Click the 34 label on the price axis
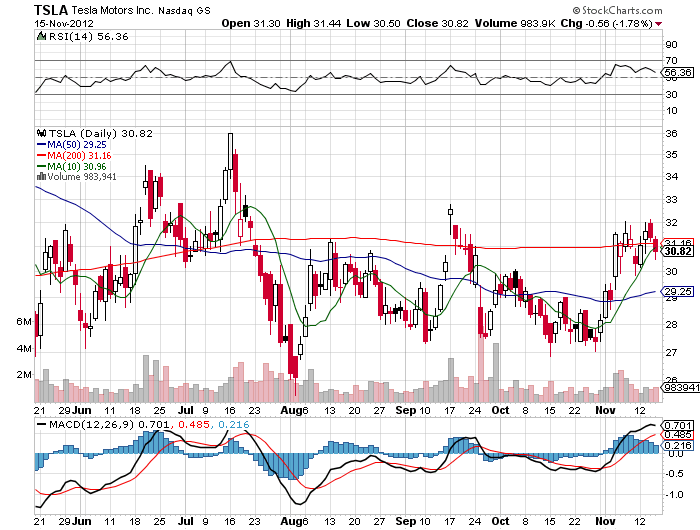This screenshot has width=700, height=530. 671,176
